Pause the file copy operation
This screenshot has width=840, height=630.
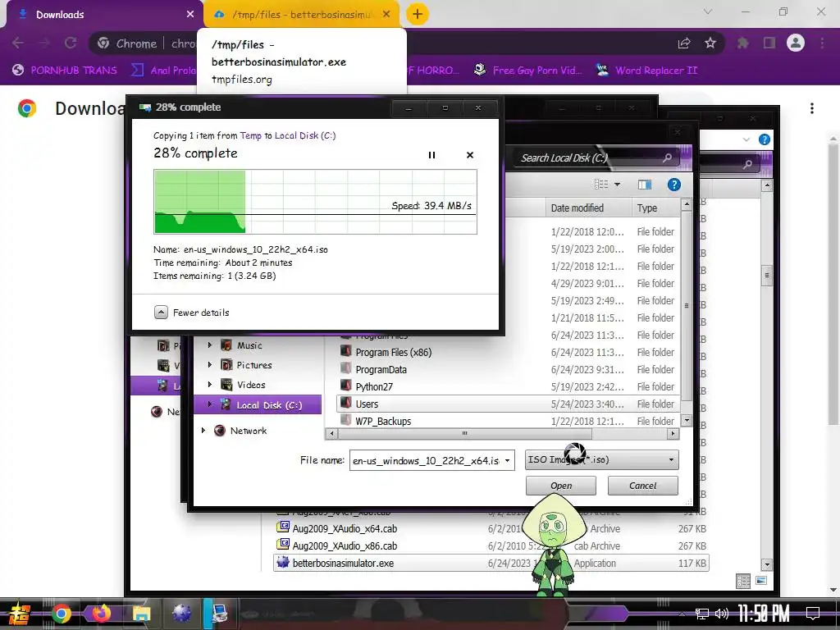431,155
